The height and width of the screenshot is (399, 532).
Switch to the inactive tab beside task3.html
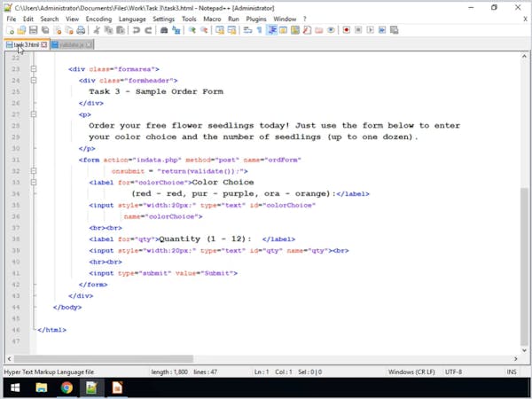(x=72, y=45)
